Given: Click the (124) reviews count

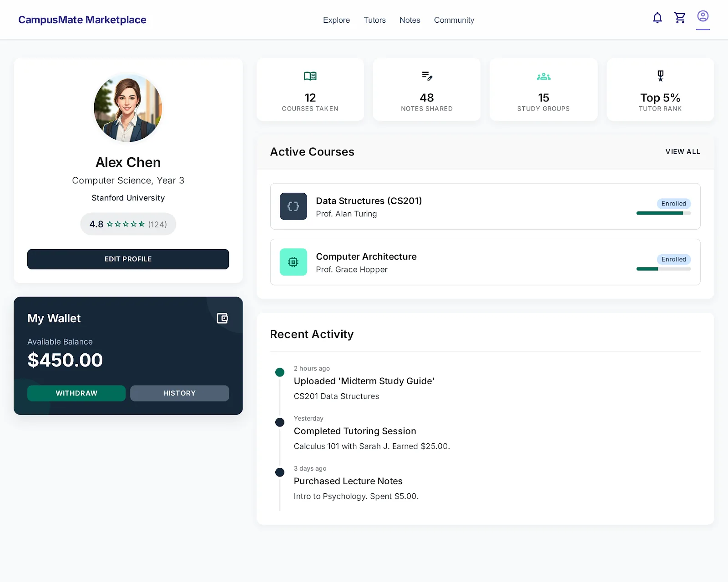Looking at the screenshot, I should pyautogui.click(x=157, y=224).
